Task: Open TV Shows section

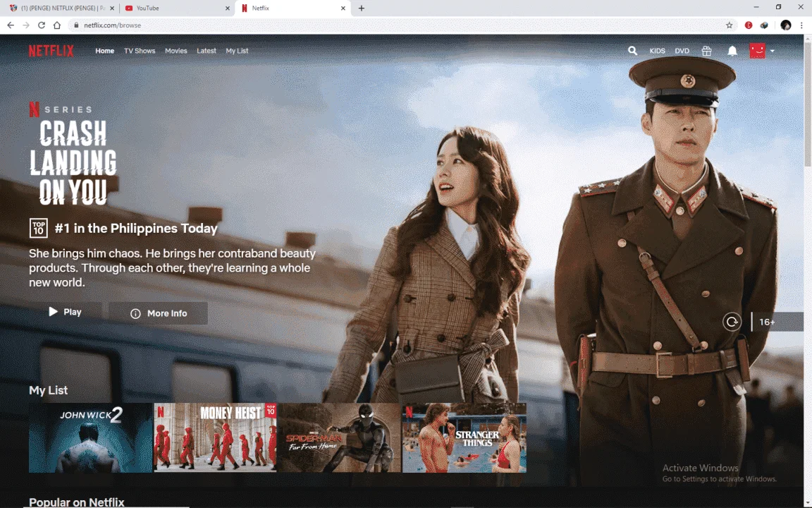Action: 140,51
